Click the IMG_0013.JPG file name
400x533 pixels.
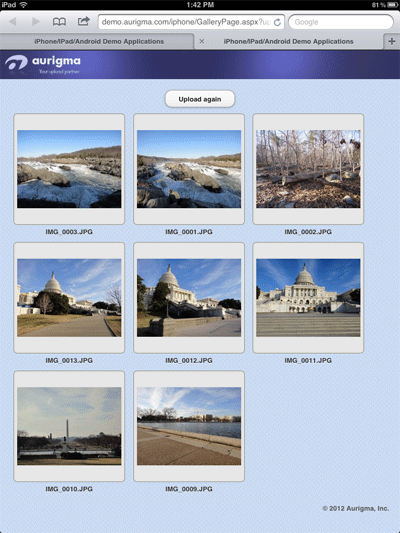[x=69, y=360]
